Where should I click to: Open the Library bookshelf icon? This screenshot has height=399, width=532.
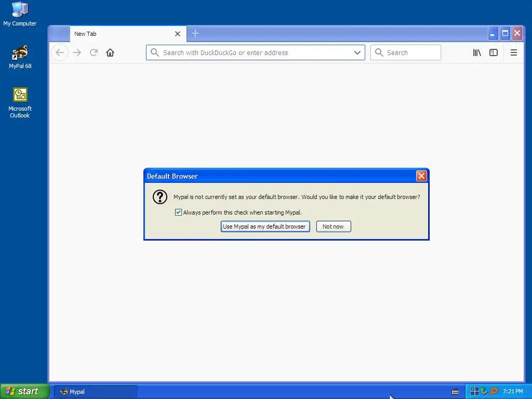pyautogui.click(x=477, y=52)
